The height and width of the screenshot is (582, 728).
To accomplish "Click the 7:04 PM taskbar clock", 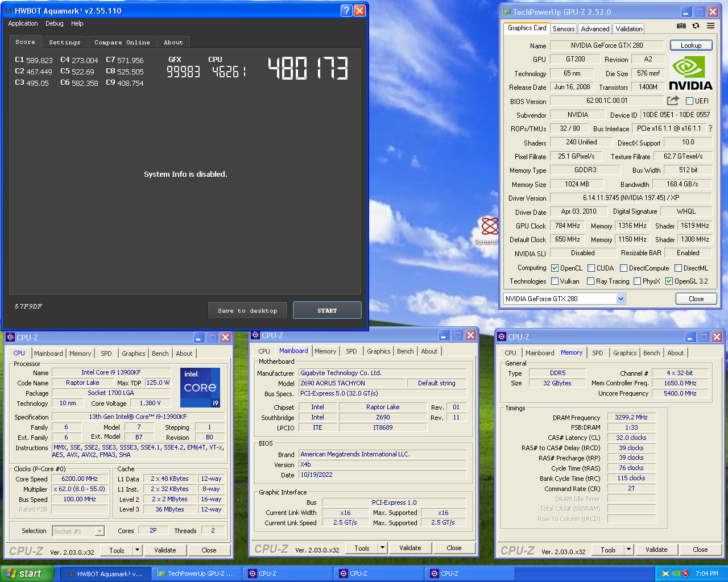I will (707, 573).
